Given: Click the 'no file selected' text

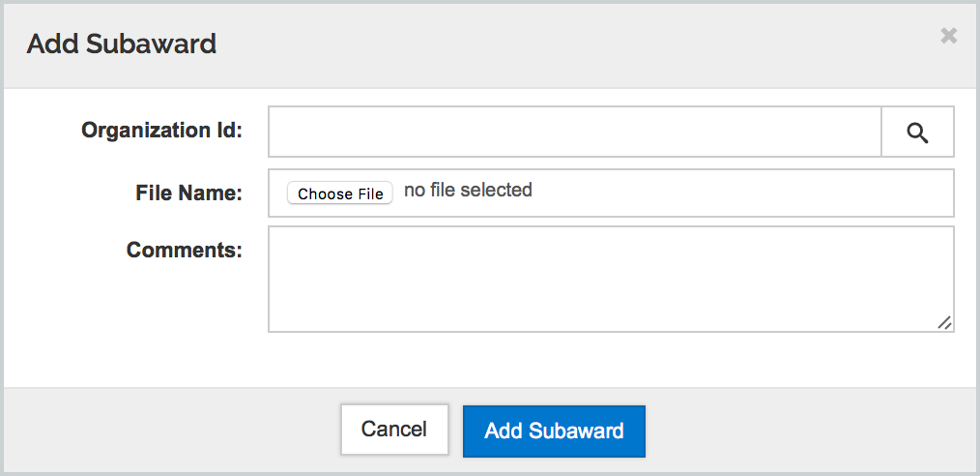Looking at the screenshot, I should click(468, 191).
